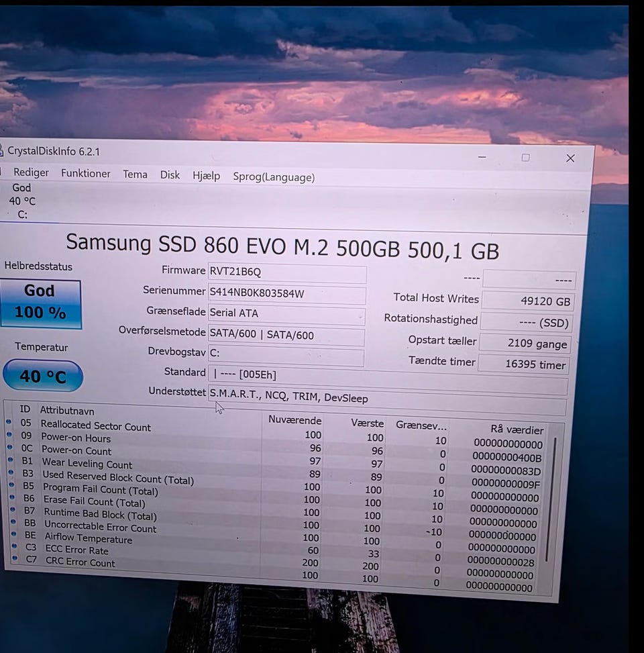Click the Grænseflade field Serial ATA
644x653 pixels.
click(286, 315)
